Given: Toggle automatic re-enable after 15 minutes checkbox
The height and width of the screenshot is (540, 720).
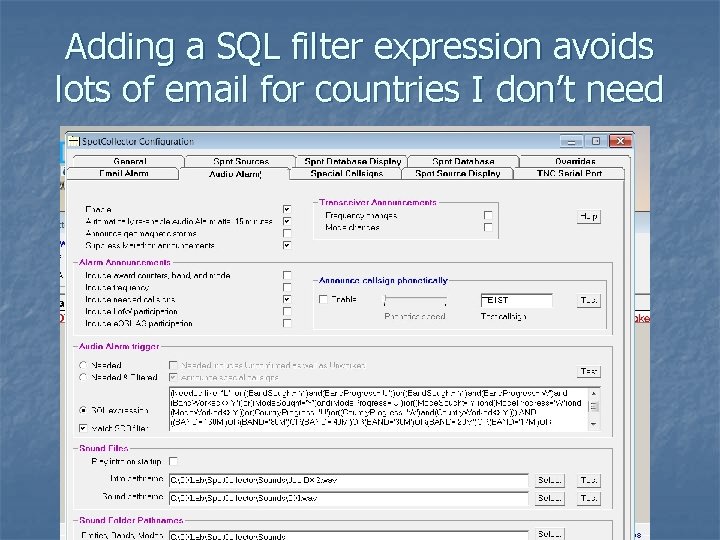Looking at the screenshot, I should 287,221.
